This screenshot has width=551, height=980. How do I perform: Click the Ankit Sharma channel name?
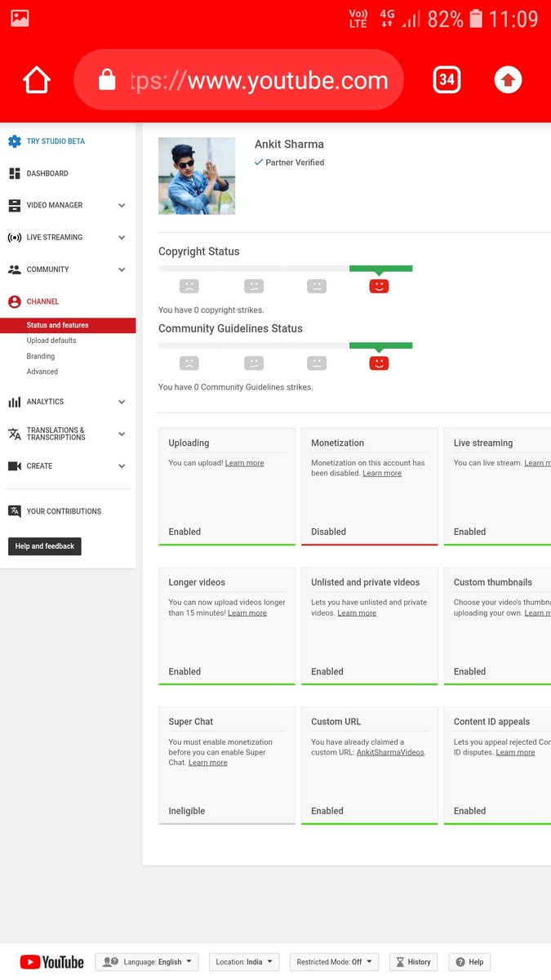(289, 145)
